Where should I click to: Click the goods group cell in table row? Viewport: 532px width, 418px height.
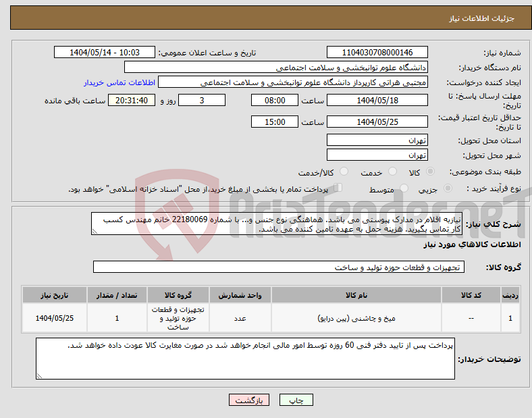(178, 318)
